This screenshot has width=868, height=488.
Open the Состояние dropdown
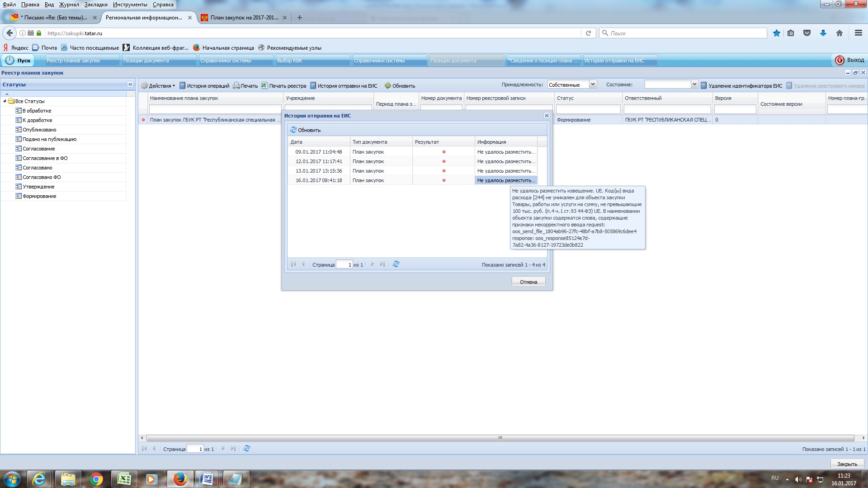694,84
